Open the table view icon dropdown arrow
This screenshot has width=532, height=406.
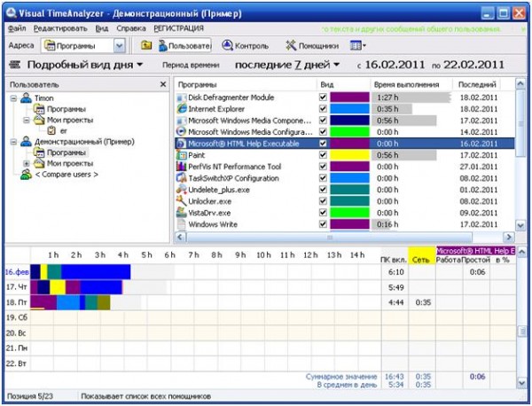point(364,45)
